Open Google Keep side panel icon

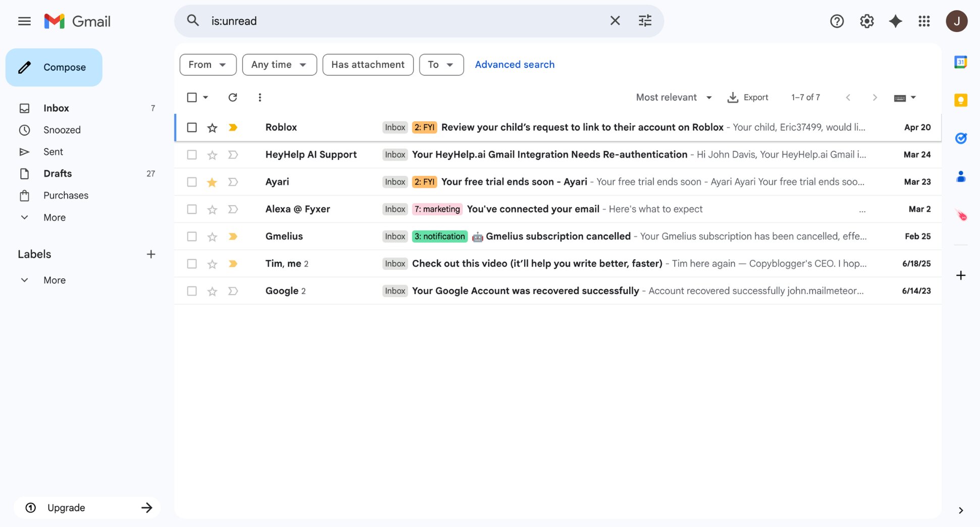point(960,100)
